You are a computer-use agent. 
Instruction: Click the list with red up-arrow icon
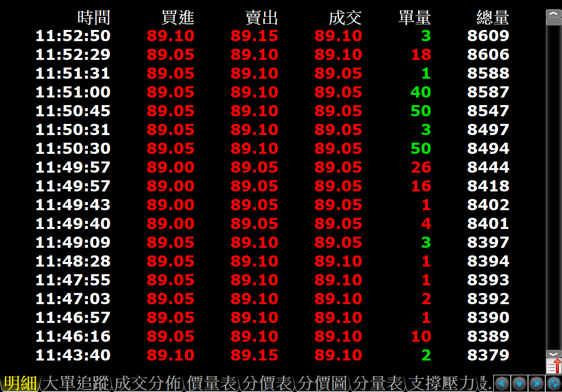click(x=554, y=366)
